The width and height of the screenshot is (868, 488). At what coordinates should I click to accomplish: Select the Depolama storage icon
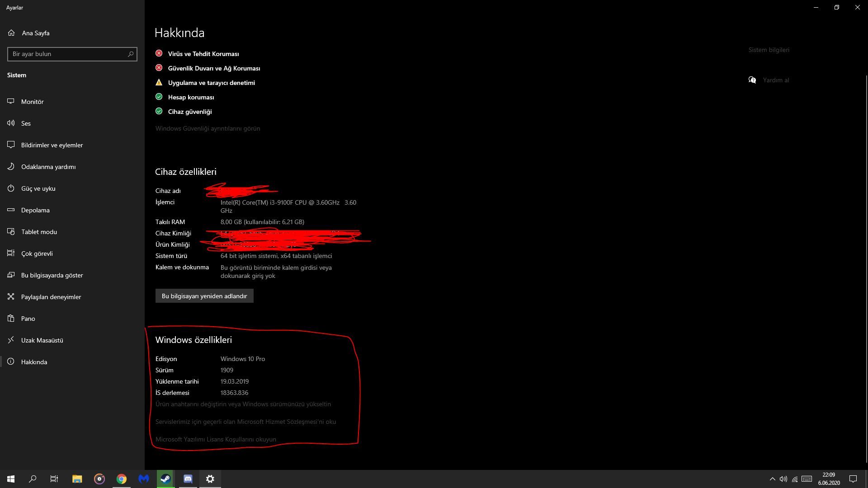tap(11, 210)
